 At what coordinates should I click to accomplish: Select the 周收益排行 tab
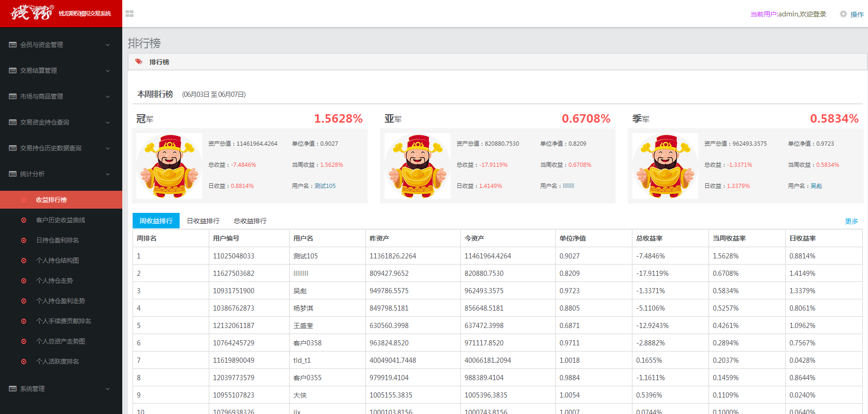click(156, 221)
